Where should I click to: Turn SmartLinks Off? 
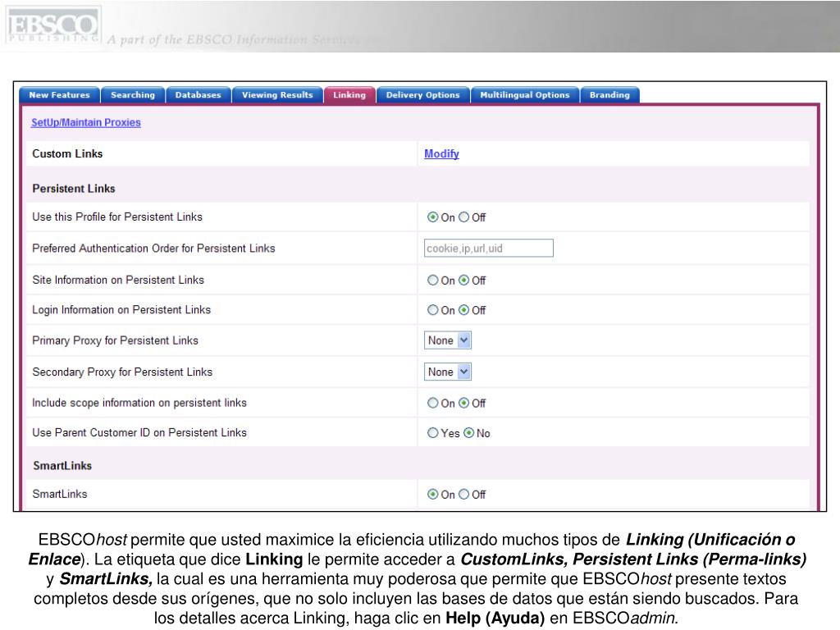463,495
